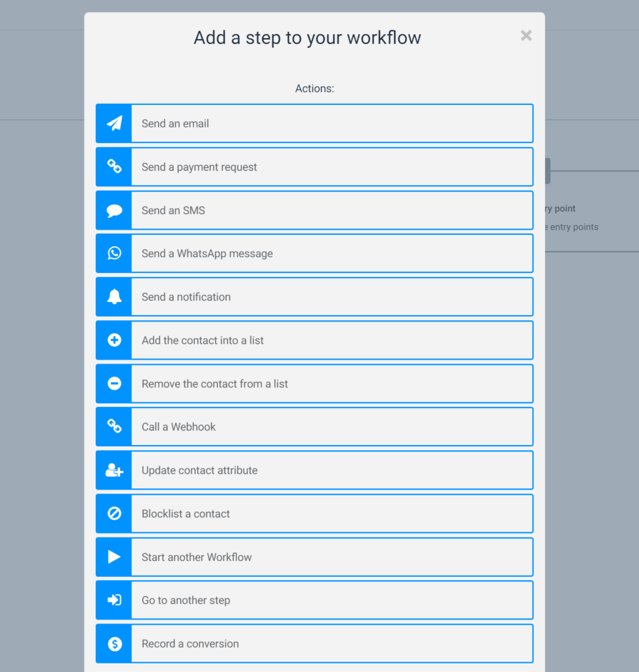Select Send an email action

tap(175, 123)
